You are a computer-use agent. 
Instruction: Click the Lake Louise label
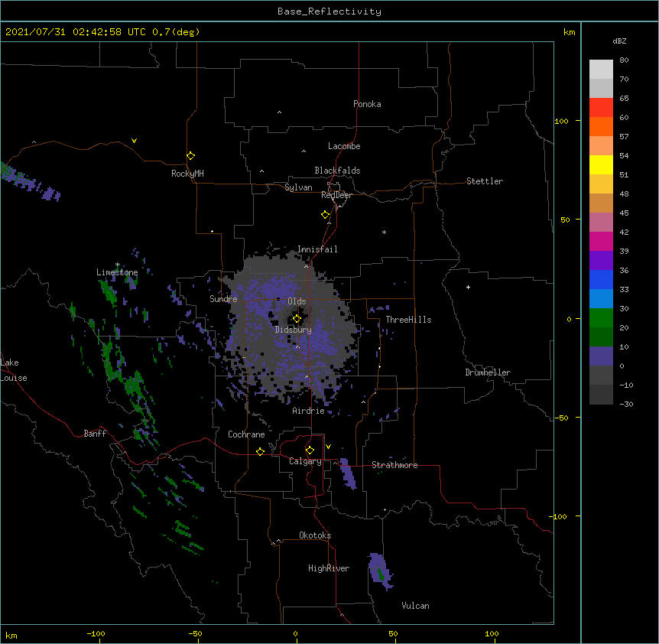point(14,370)
